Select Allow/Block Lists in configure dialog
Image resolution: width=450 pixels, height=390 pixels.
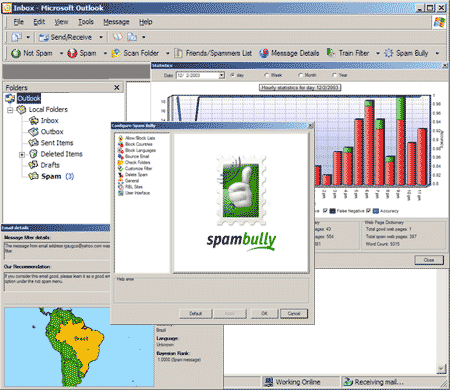(x=136, y=138)
